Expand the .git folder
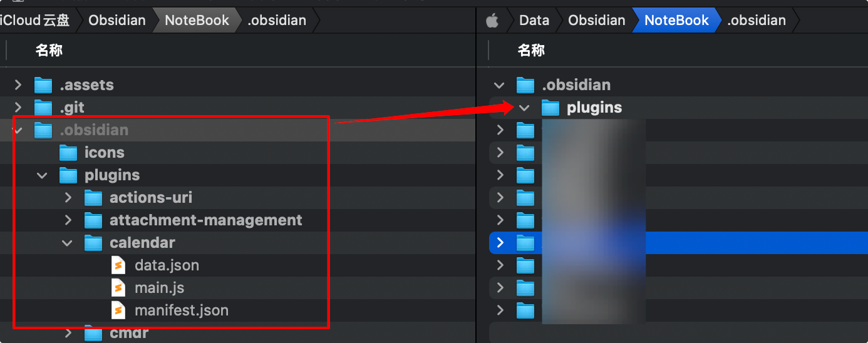 (18, 108)
